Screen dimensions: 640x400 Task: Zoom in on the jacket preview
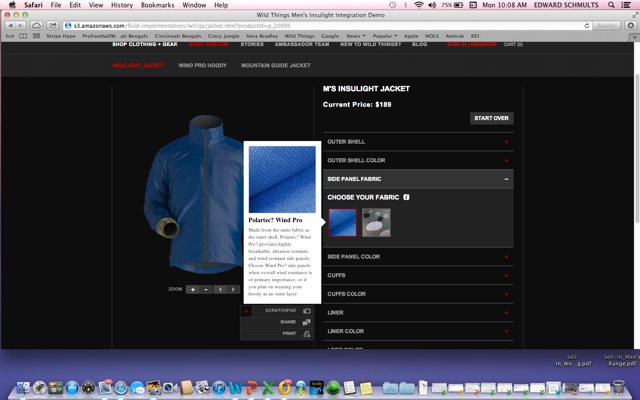pos(193,289)
